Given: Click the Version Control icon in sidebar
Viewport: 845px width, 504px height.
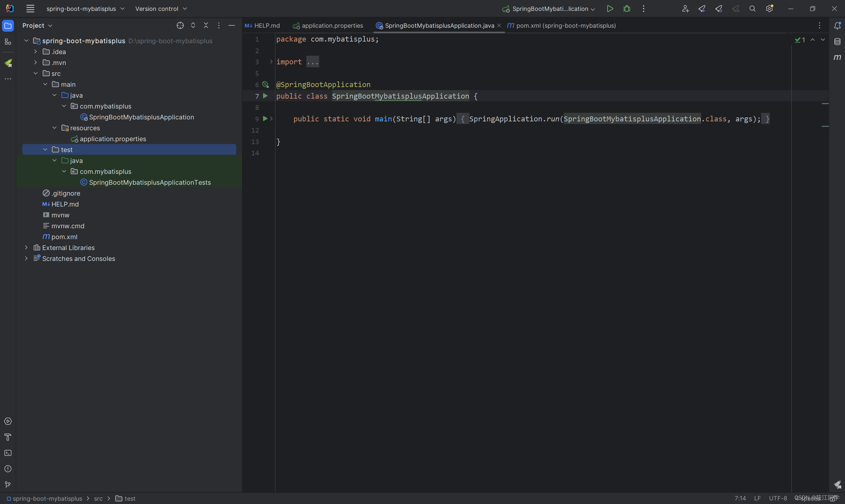Looking at the screenshot, I should click(x=8, y=485).
